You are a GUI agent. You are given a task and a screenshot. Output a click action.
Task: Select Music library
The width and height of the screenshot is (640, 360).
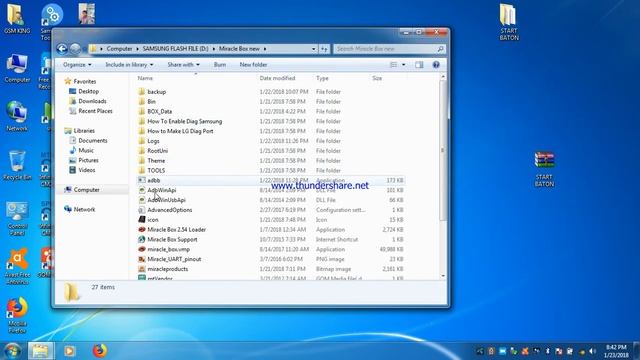(x=86, y=150)
